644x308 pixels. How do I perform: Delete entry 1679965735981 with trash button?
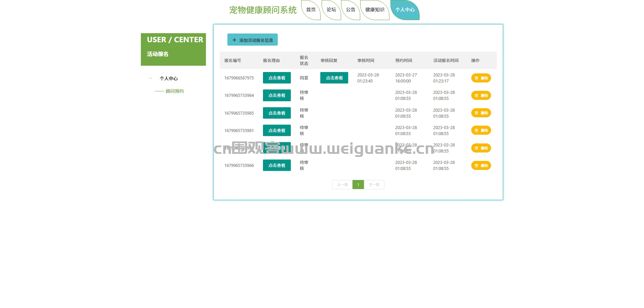[481, 130]
